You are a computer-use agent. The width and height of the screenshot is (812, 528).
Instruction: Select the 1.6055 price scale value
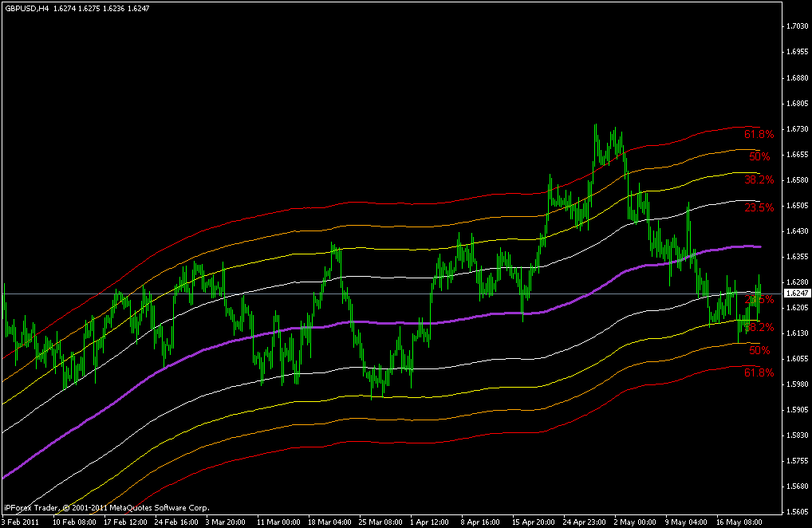(797, 359)
